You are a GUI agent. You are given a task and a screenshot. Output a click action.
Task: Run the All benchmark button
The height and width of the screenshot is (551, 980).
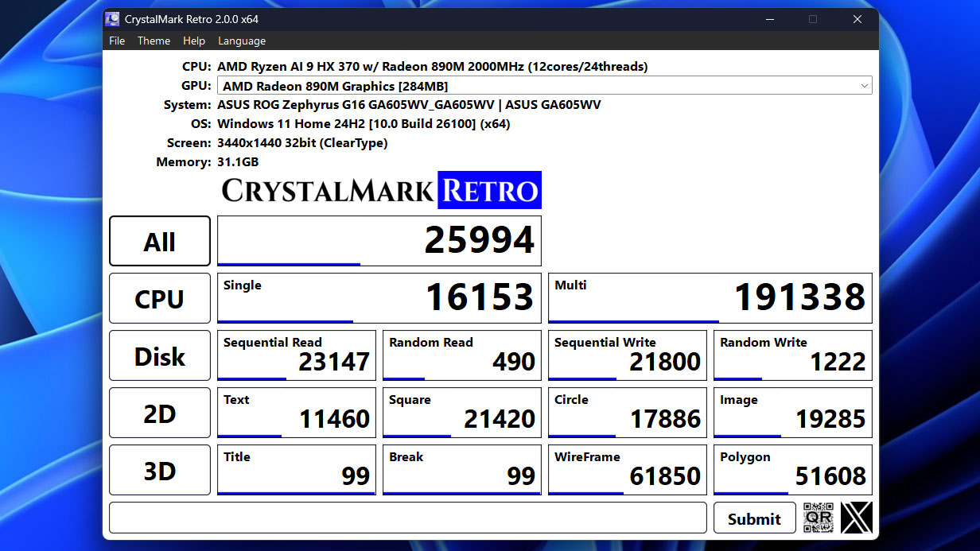[160, 242]
